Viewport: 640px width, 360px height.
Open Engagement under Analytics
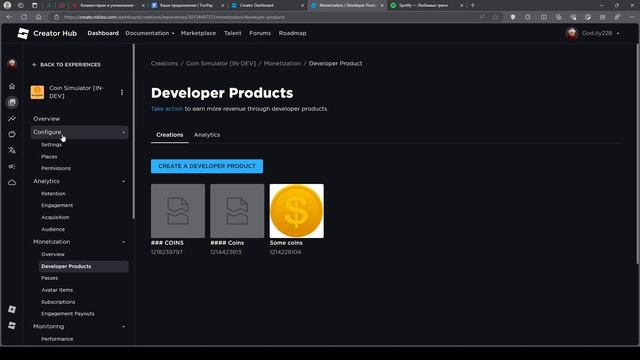tap(57, 205)
